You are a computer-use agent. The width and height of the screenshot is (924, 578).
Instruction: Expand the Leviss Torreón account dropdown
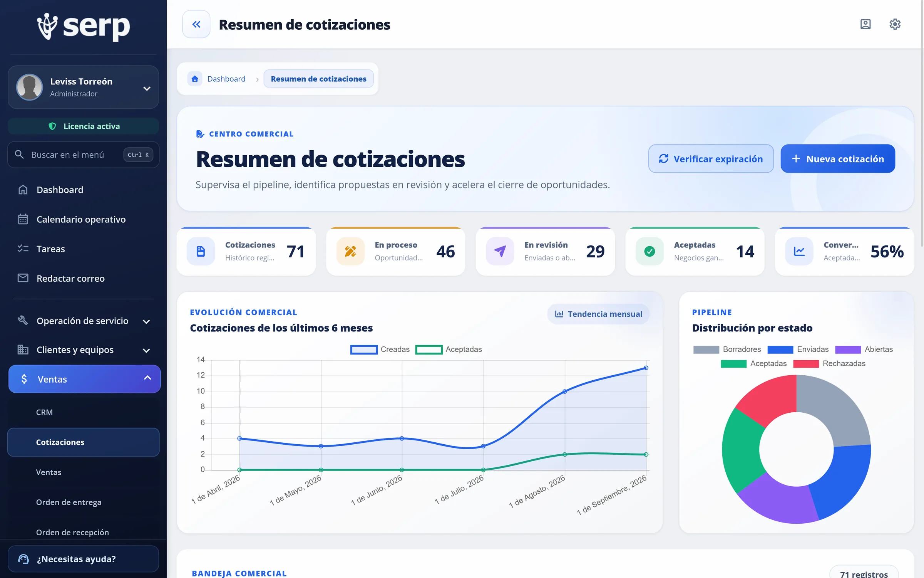[x=147, y=89]
